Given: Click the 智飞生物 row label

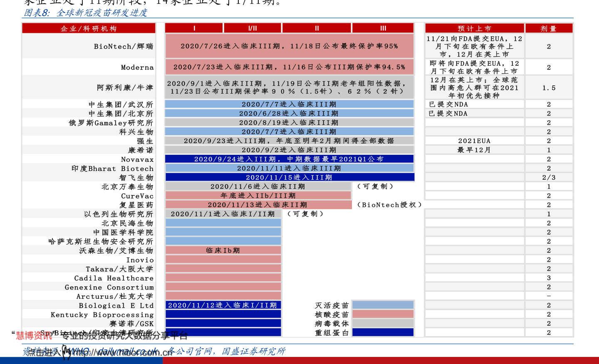Looking at the screenshot, I should pos(136,178).
